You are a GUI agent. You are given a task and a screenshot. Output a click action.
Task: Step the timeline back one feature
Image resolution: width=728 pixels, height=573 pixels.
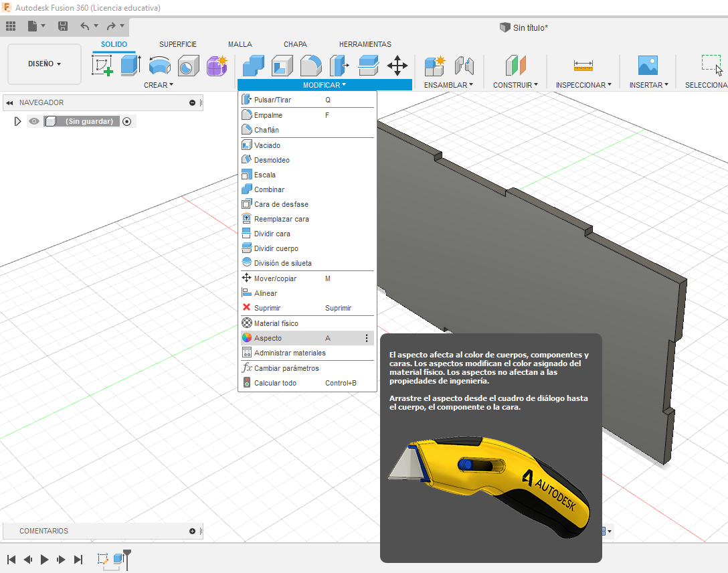[28, 560]
